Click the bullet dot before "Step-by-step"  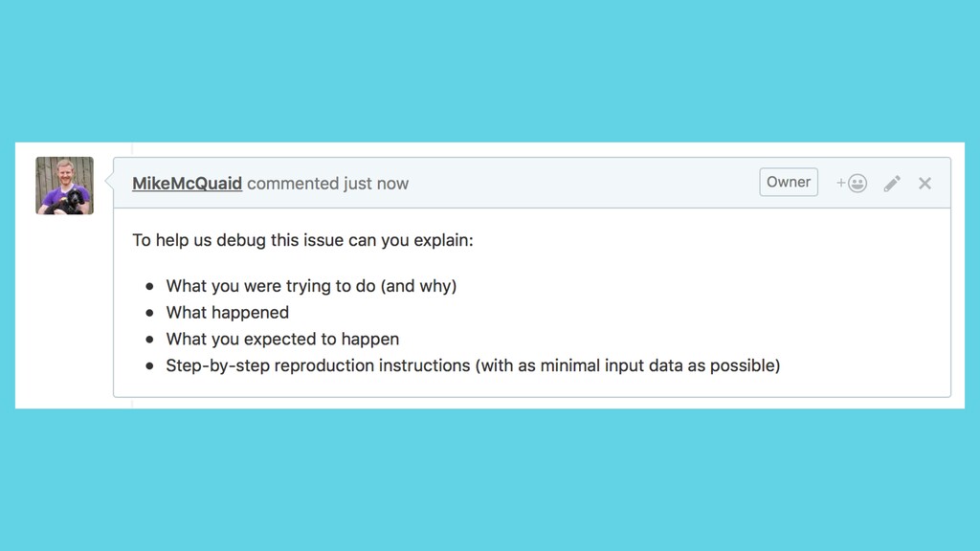tap(149, 365)
